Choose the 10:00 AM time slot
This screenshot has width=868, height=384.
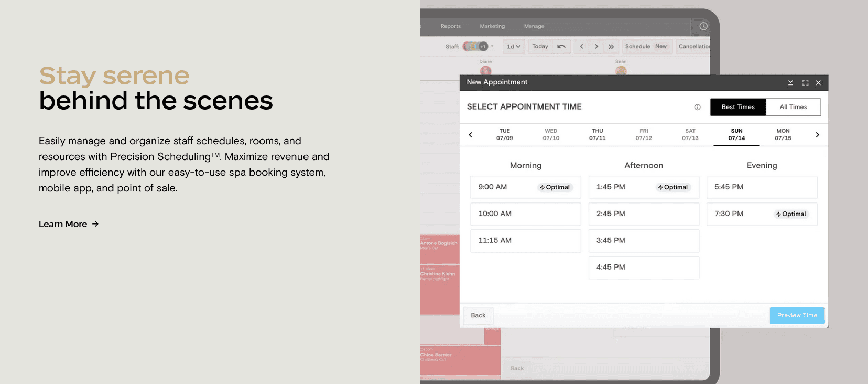click(526, 214)
